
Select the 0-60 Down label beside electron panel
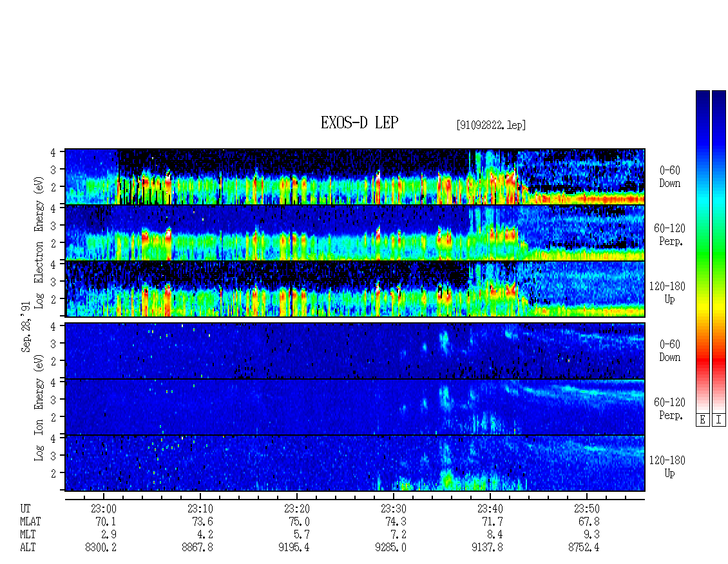coord(669,177)
